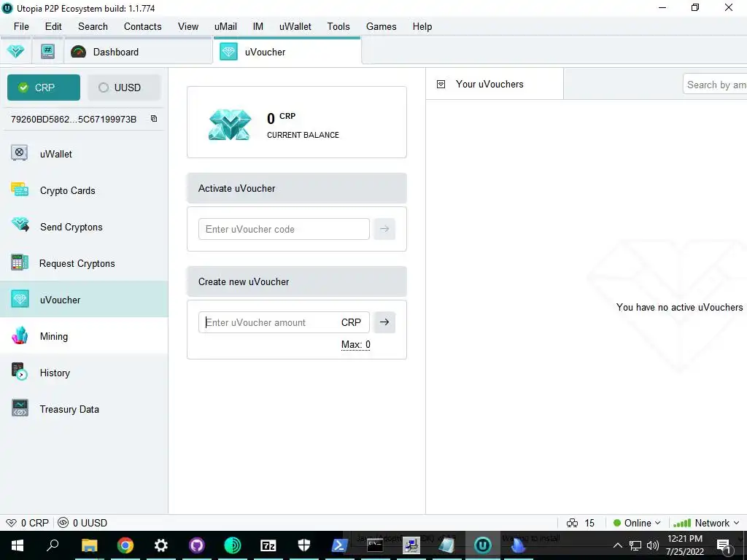Open Crypto Cards in the sidebar

tap(84, 190)
